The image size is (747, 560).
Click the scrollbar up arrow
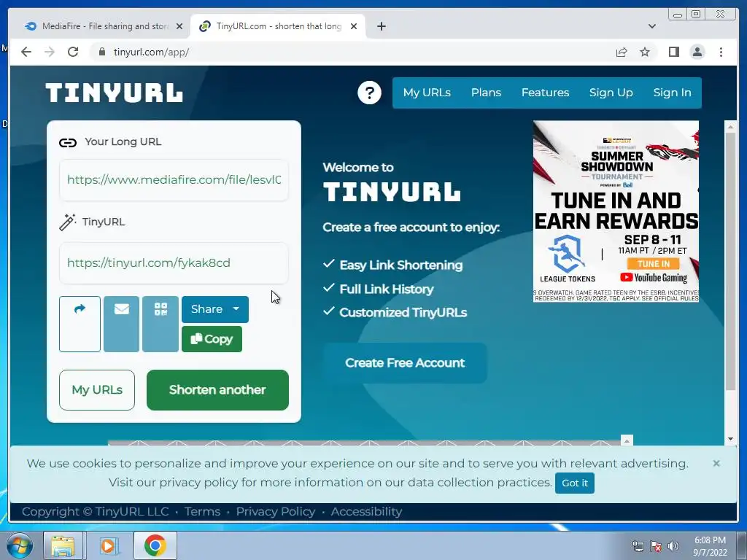click(x=730, y=127)
